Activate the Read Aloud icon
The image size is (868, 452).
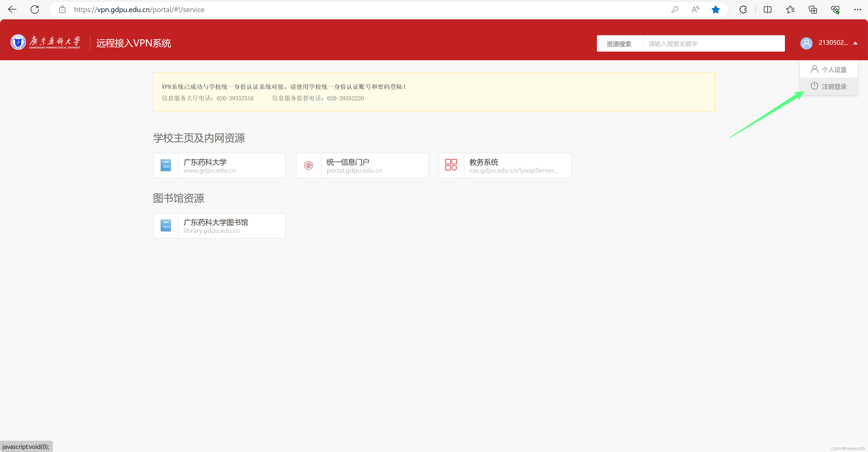695,10
